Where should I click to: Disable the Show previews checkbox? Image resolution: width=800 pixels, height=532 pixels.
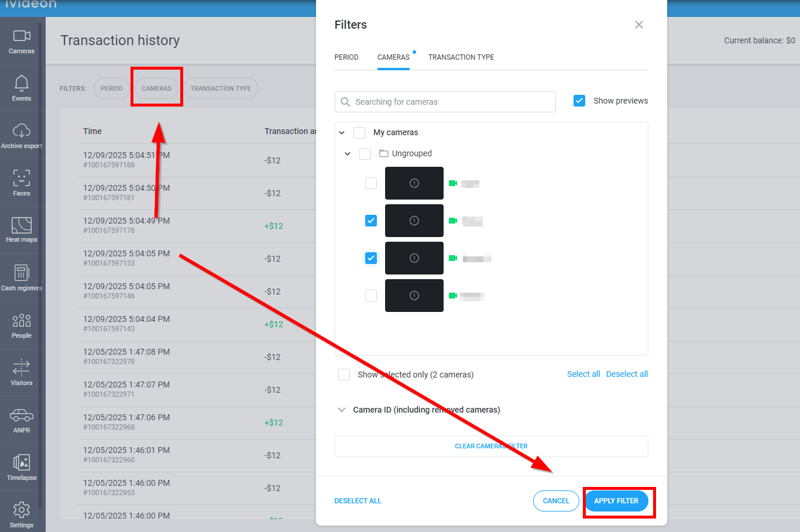pyautogui.click(x=579, y=101)
